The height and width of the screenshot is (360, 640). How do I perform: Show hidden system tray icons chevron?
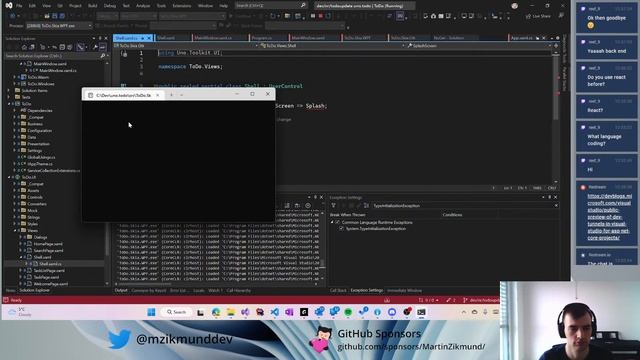point(464,312)
